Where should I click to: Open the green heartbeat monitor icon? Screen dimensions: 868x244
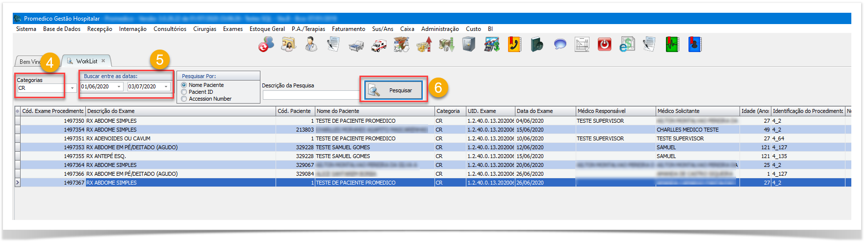(x=672, y=45)
